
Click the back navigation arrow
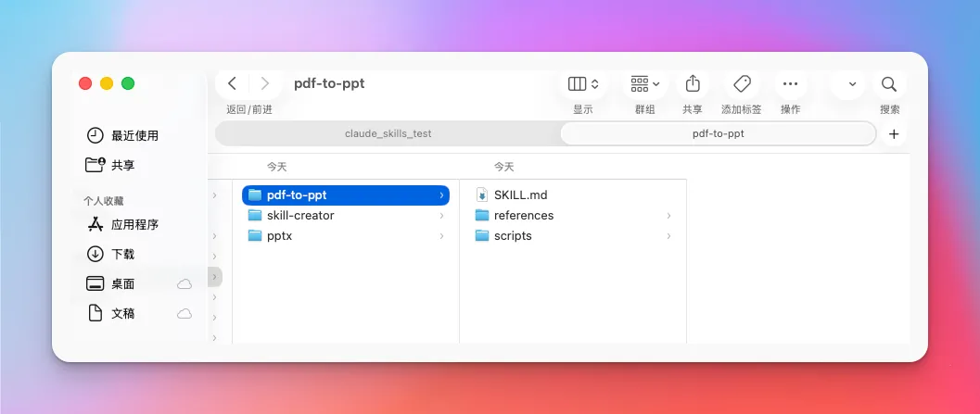pyautogui.click(x=233, y=84)
